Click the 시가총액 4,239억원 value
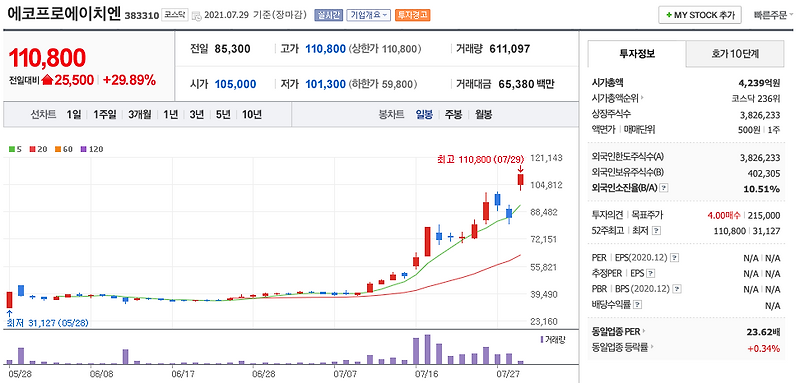Viewport: 800px width, 383px height. pos(760,83)
